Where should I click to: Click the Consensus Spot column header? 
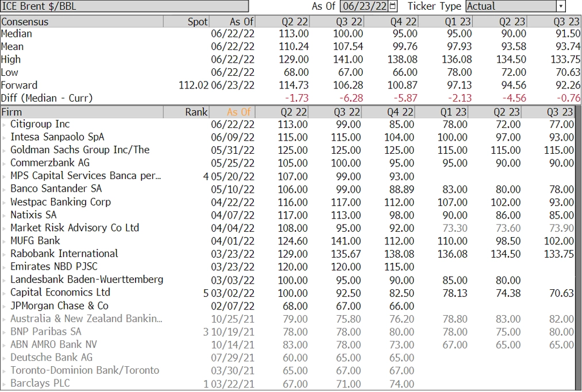pyautogui.click(x=186, y=21)
